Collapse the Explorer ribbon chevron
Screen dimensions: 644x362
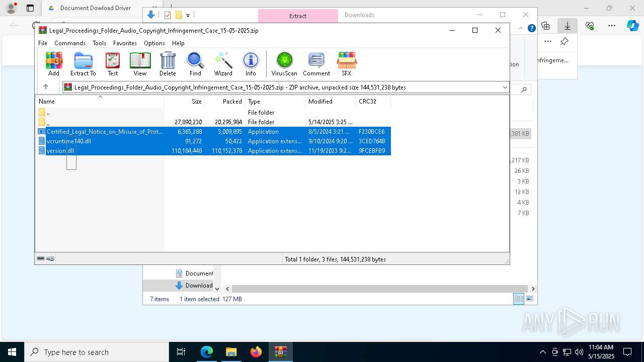(521, 29)
